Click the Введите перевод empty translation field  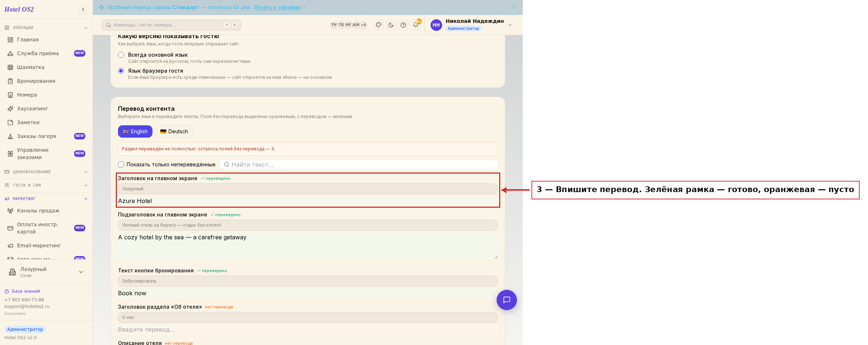(307, 329)
